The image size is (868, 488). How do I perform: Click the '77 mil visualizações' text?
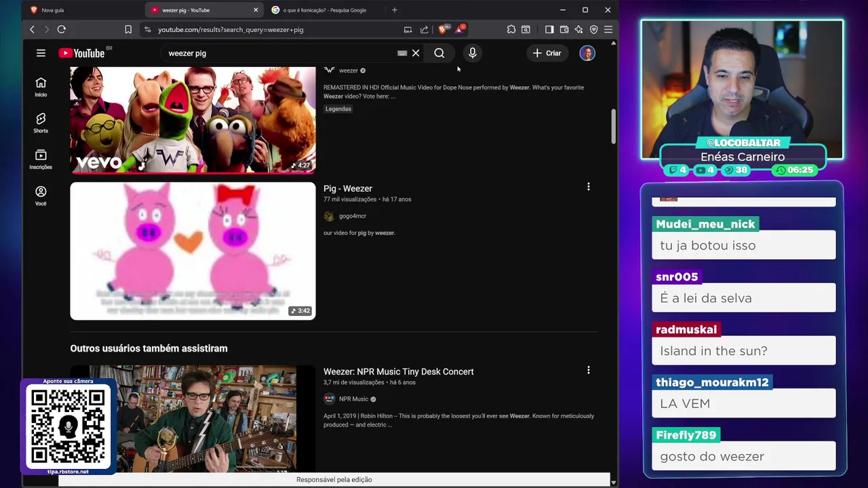pos(350,199)
